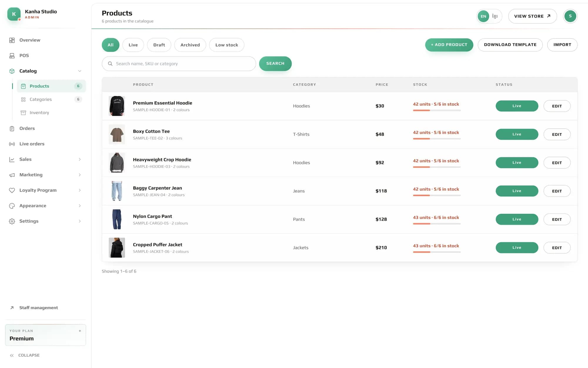Screen dimensions: 588x368
Task: Click the Kanha Studio K logo
Action: coord(14,14)
